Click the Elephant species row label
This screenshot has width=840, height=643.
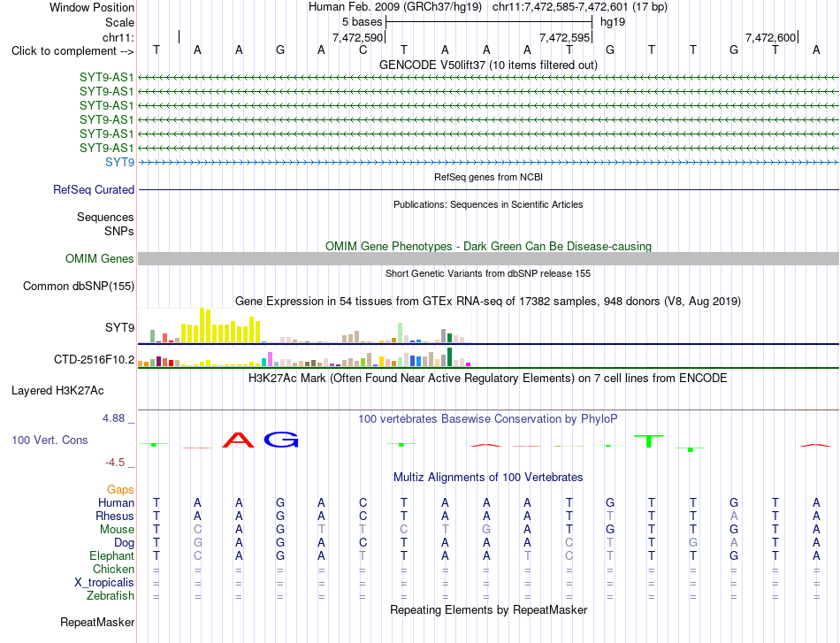[x=112, y=555]
